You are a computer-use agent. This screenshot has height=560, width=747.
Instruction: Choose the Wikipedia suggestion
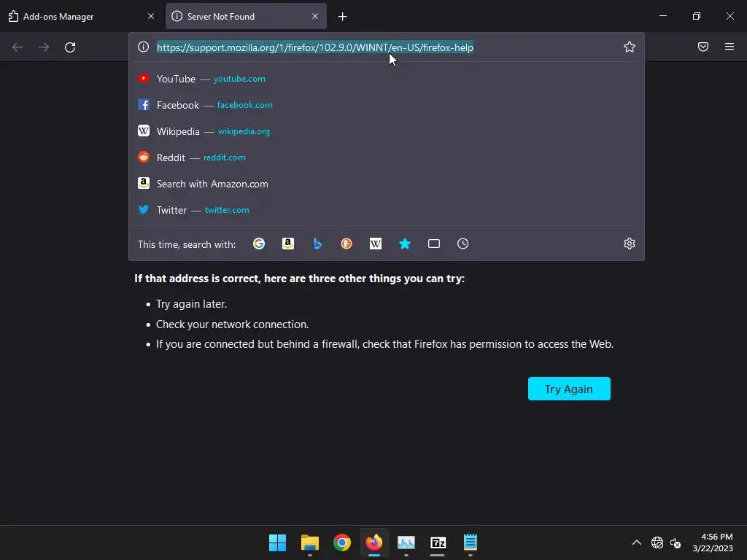[x=387, y=131]
